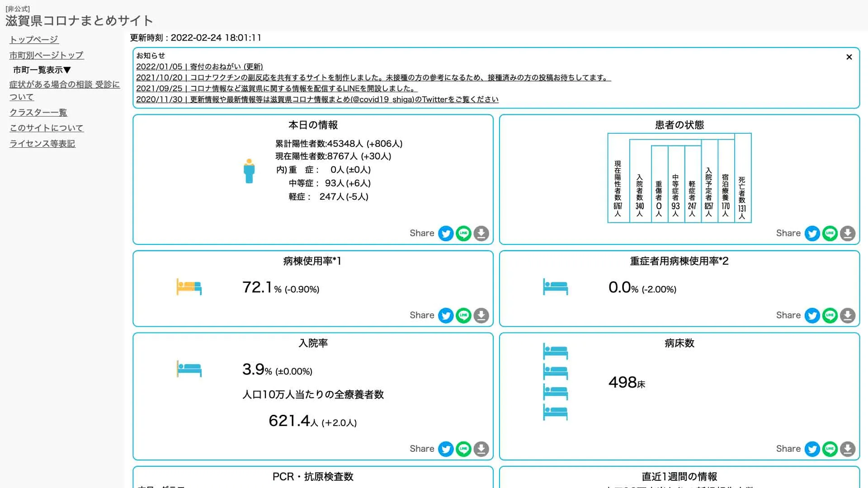Share 病床数 card via LINE
The height and width of the screenshot is (488, 868).
pyautogui.click(x=830, y=449)
